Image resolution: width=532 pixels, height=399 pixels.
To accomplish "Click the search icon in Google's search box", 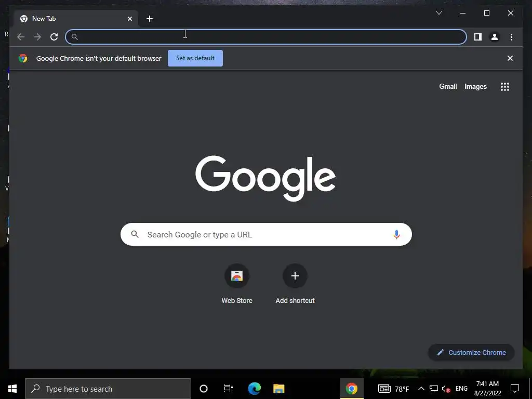I will (135, 234).
